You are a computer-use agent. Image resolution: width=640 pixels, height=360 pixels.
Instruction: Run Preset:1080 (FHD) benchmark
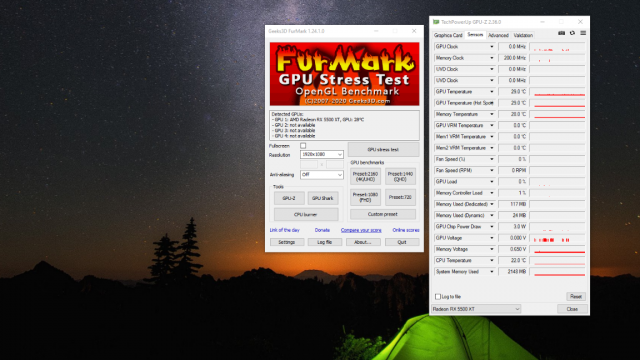365,197
